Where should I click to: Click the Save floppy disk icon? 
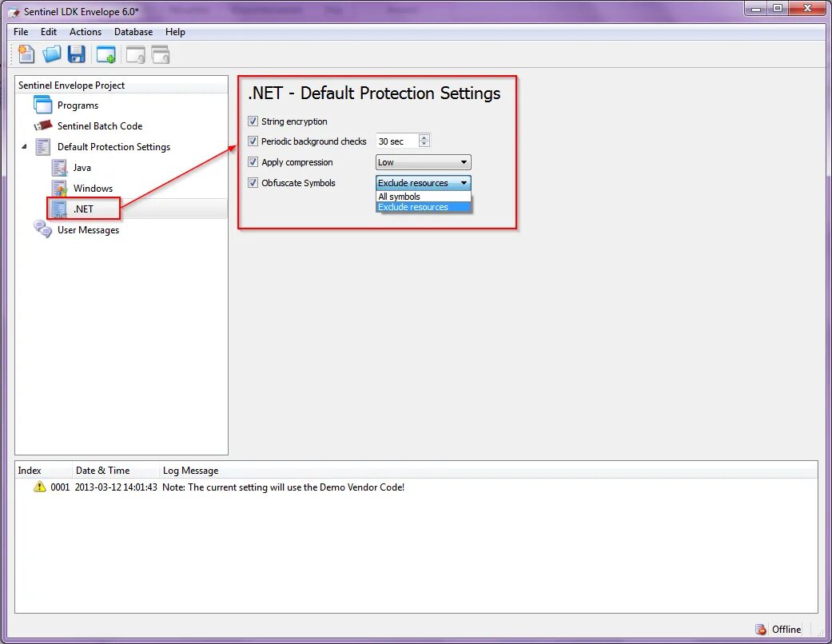pyautogui.click(x=77, y=54)
